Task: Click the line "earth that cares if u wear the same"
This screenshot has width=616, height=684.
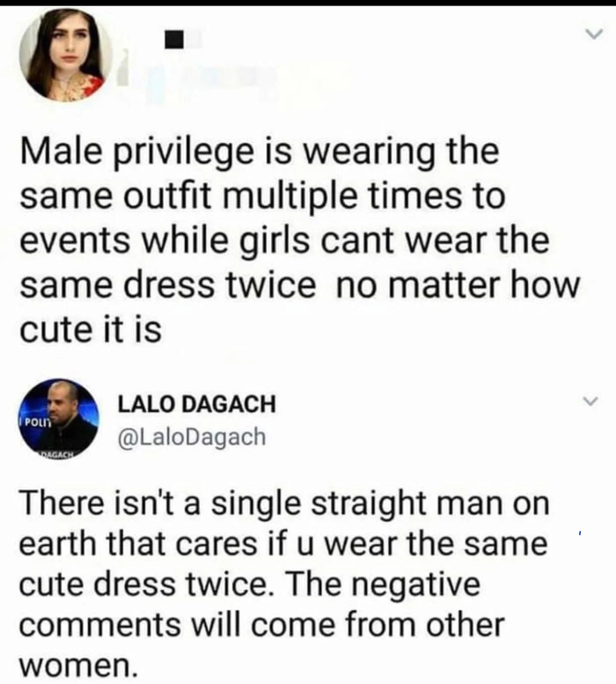Action: point(282,543)
